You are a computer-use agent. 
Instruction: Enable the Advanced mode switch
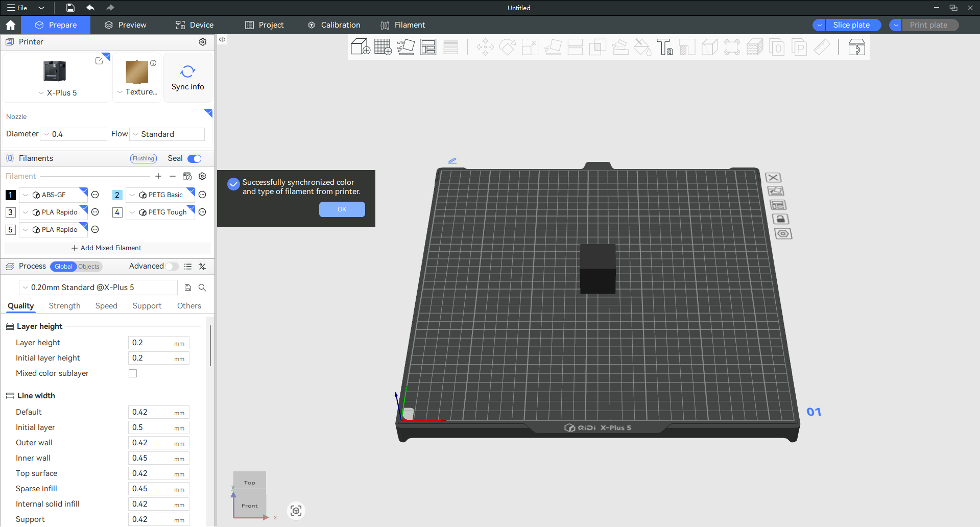click(x=172, y=267)
